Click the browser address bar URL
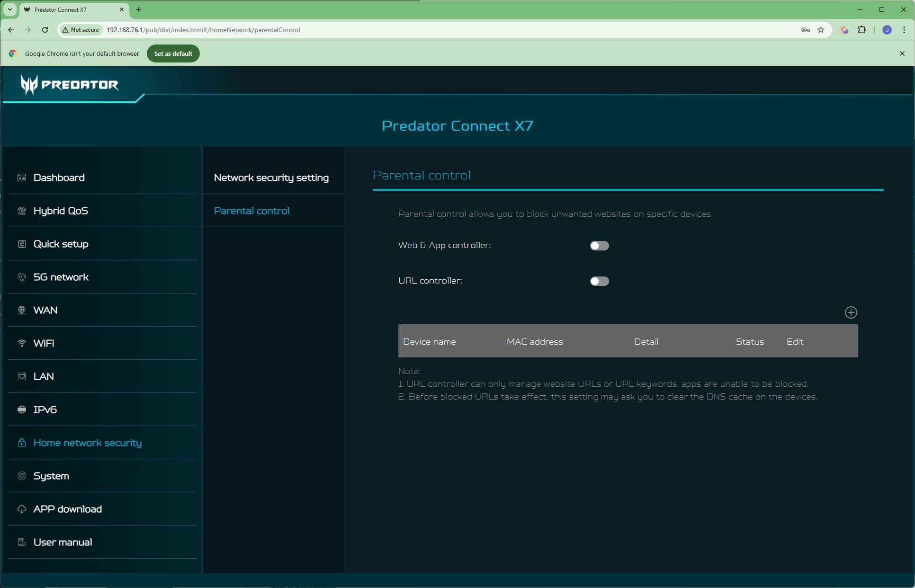 coord(204,30)
